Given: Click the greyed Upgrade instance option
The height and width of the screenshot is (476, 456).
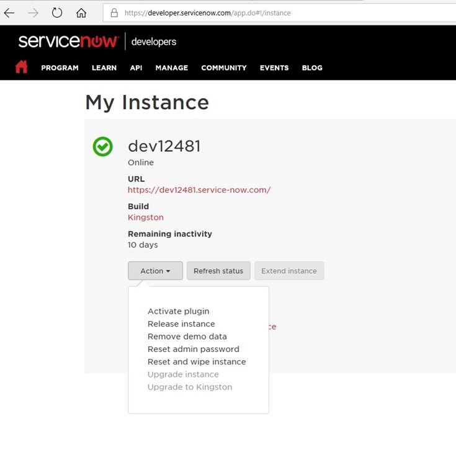Looking at the screenshot, I should [x=183, y=374].
